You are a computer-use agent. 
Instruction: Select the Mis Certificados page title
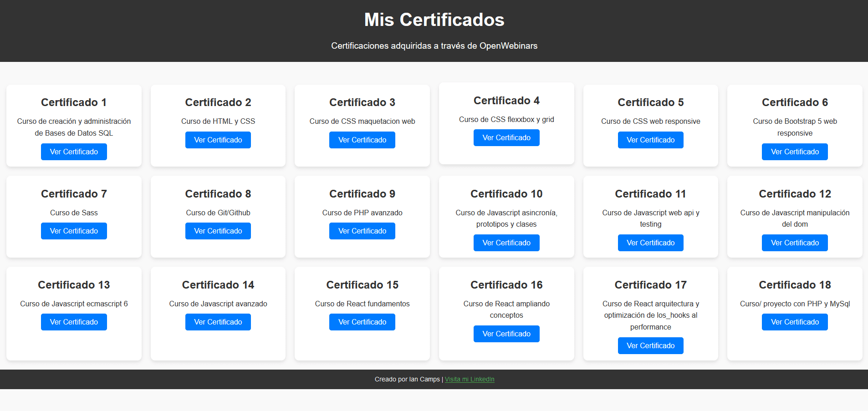[434, 20]
